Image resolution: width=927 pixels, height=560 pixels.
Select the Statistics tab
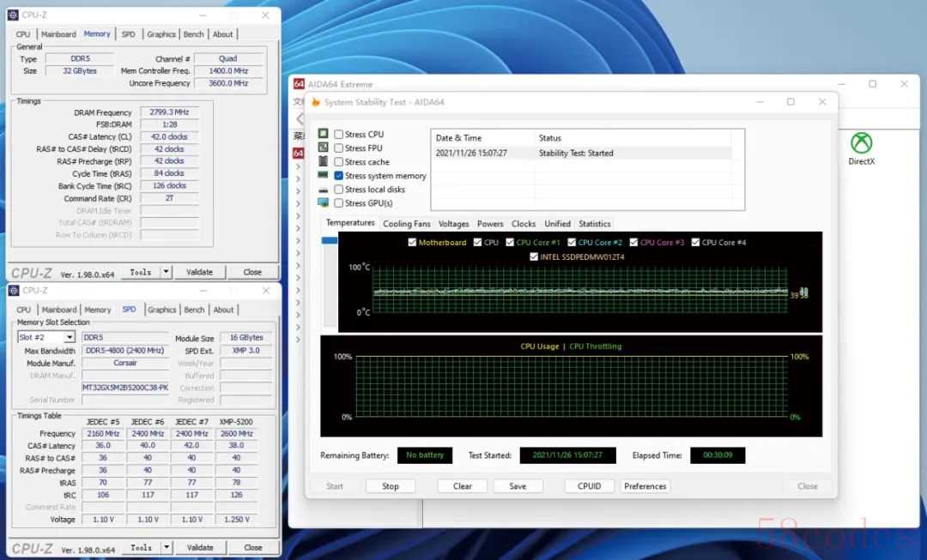[594, 223]
